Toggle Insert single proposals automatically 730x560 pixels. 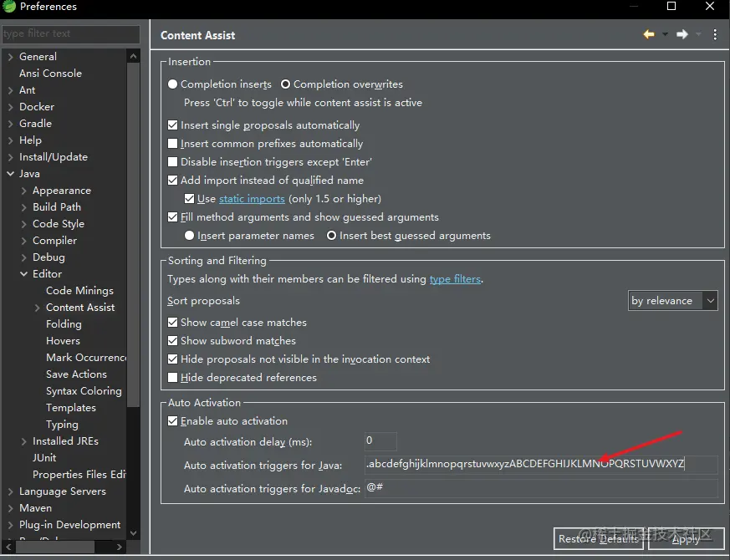[x=173, y=125]
